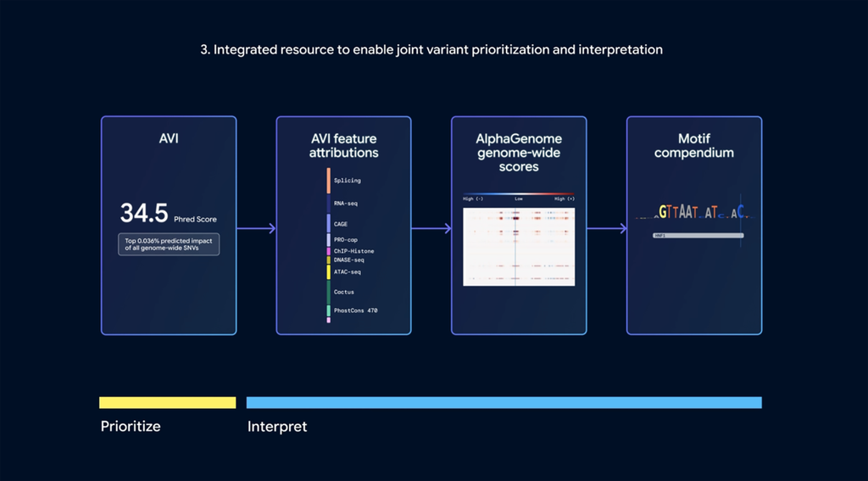Screen dimensions: 868x481
Task: Open the genome-wide scores heatmap
Action: point(519,247)
